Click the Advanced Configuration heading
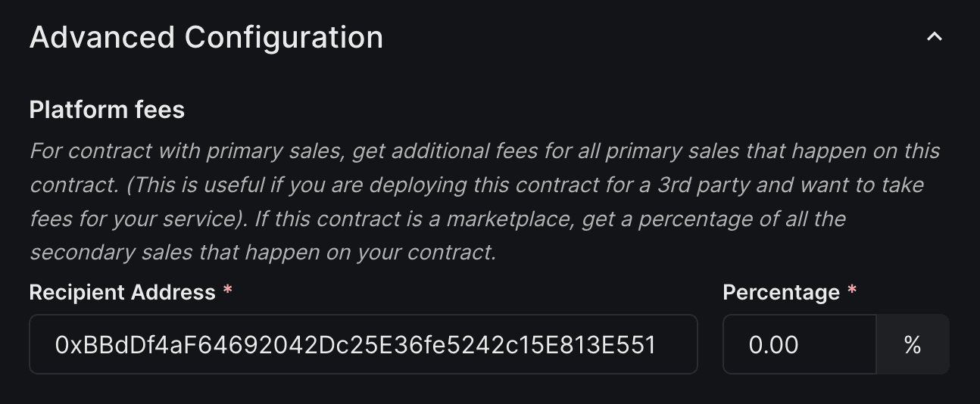Image resolution: width=980 pixels, height=404 pixels. tap(206, 37)
